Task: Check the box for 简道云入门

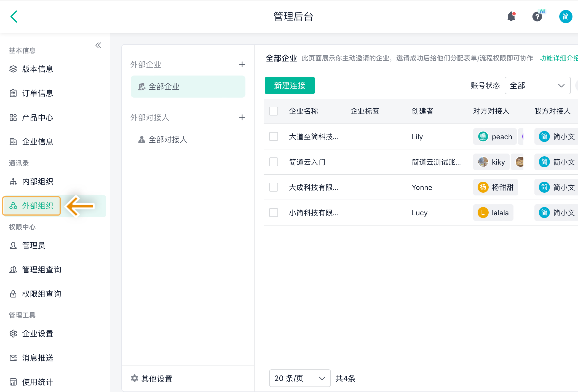Action: 273,162
